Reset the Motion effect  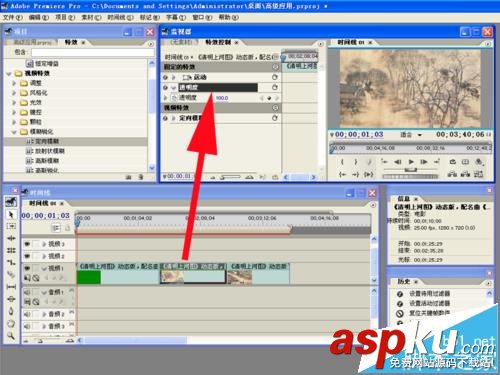point(275,77)
